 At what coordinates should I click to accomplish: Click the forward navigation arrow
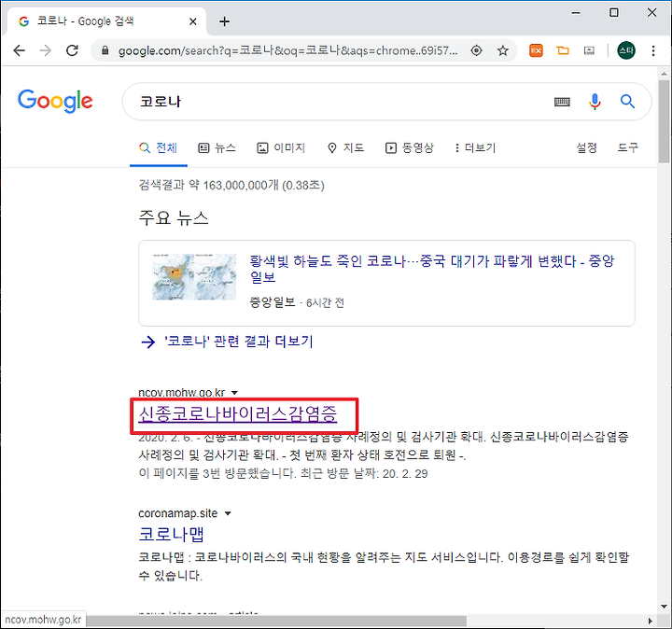(46, 50)
